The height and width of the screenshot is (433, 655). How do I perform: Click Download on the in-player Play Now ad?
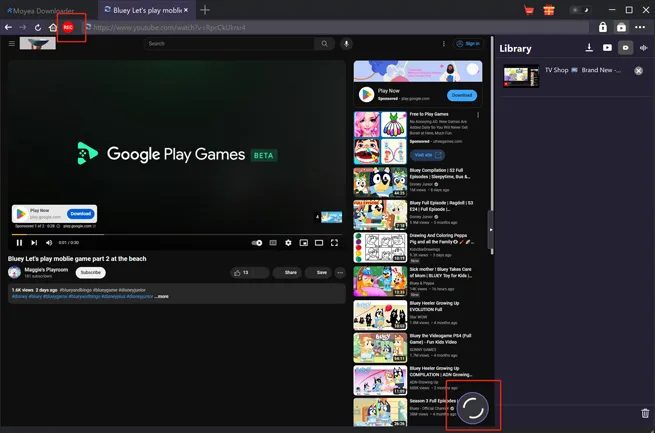tap(81, 214)
